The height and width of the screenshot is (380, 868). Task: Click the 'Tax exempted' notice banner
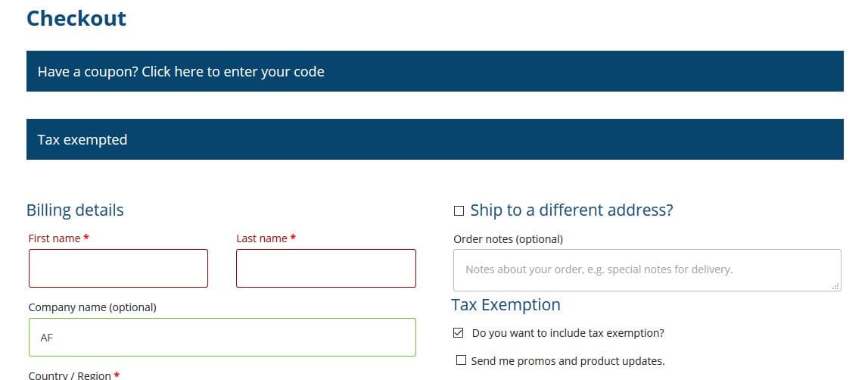point(82,140)
